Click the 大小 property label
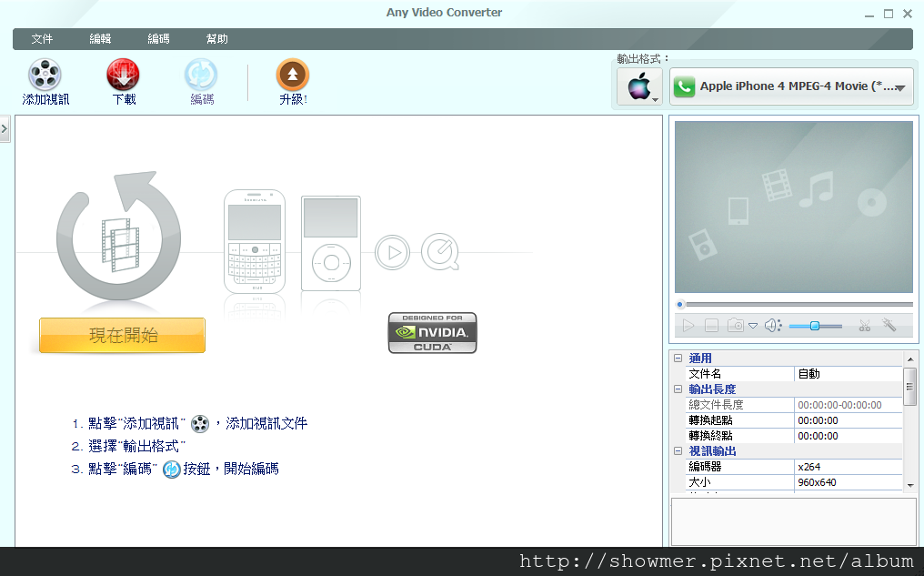 699,481
